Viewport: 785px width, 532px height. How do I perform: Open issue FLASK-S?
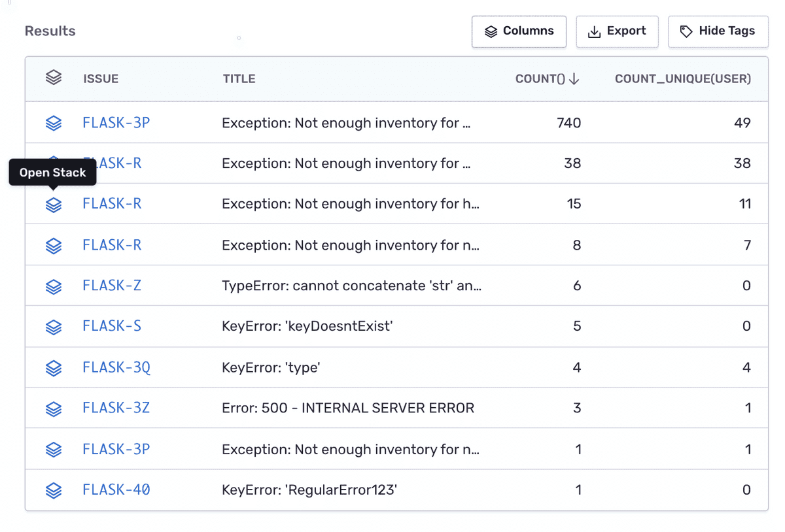click(112, 326)
